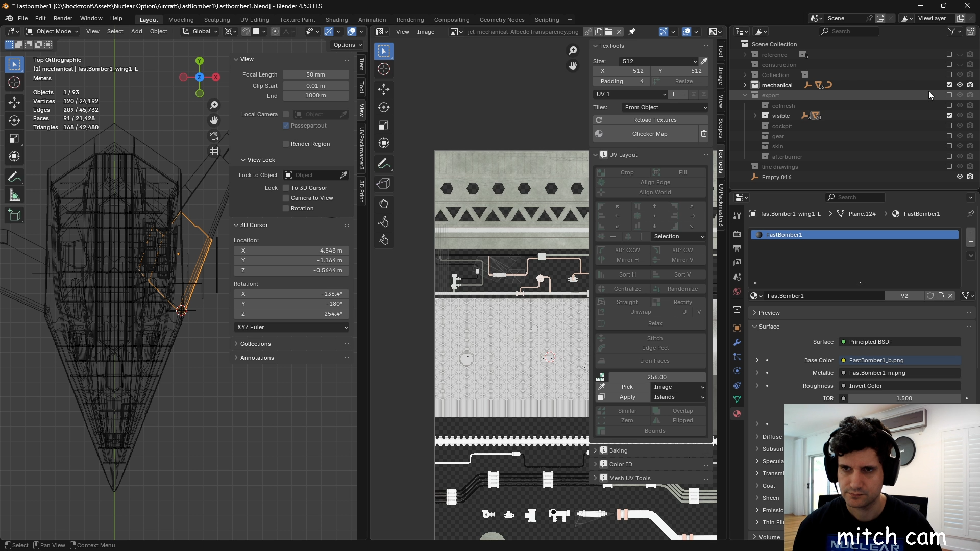Hide the mechanical collection in viewport

point(960,85)
